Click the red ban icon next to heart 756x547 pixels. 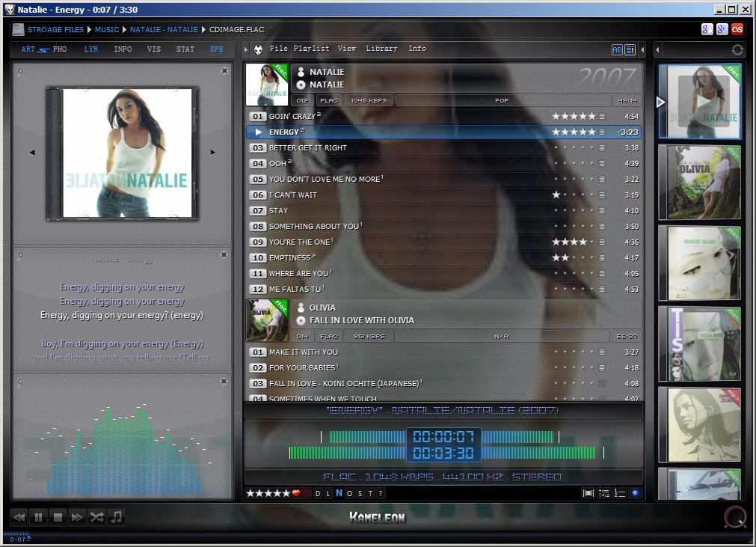[x=307, y=493]
